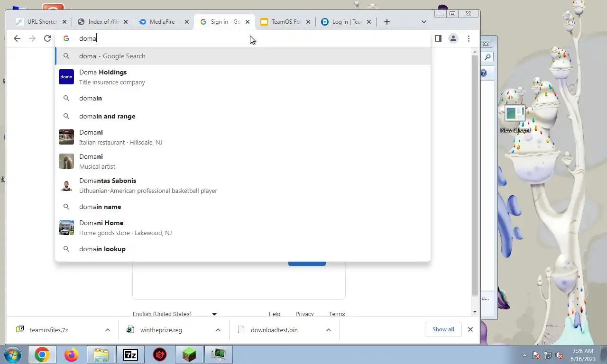Close the URL Shortener tab
Viewport: 607px width, 364px height.
64,22
